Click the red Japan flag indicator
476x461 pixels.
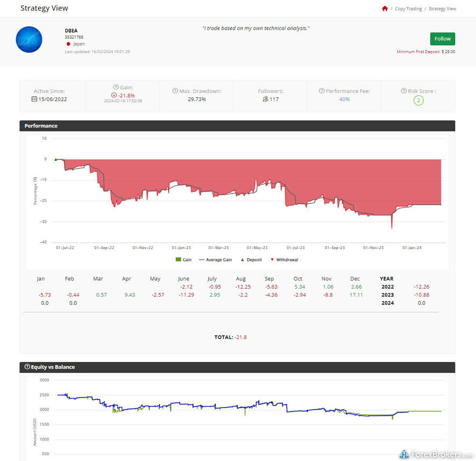68,44
